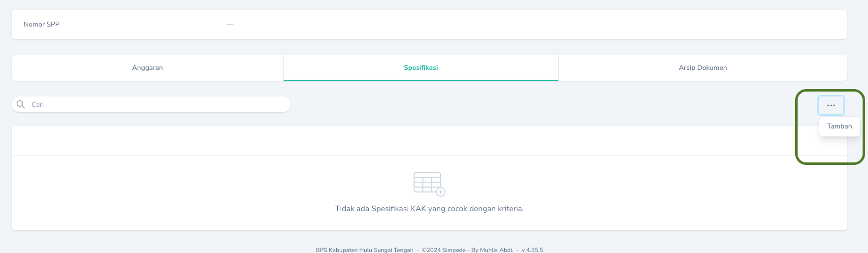Click the empty table placeholder icon
Viewport: 868px width, 253px height.
click(429, 184)
